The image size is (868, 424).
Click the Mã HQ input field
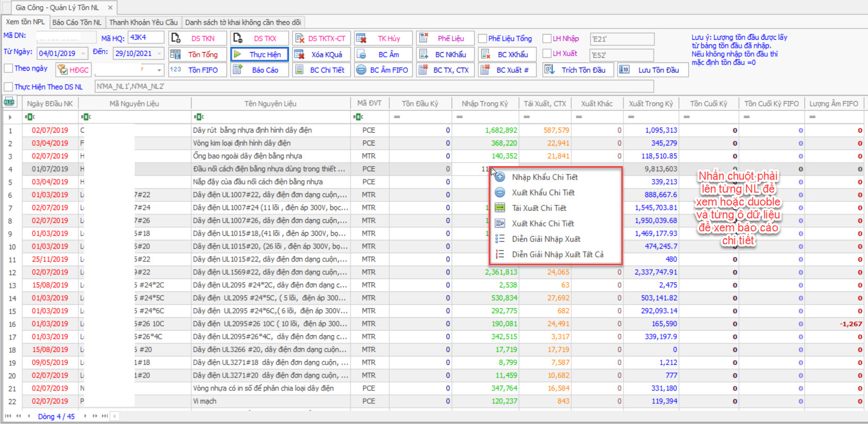point(146,38)
